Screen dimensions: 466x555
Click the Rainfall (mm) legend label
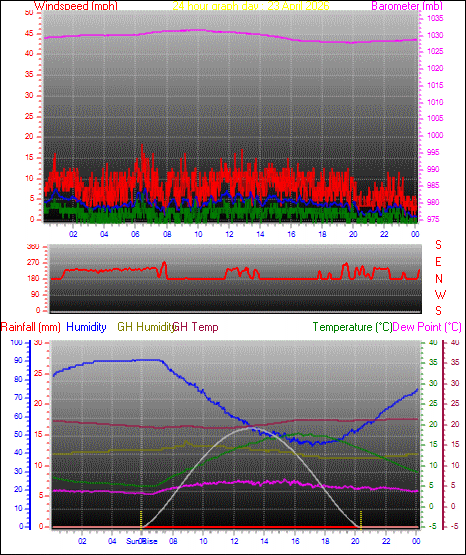tap(30, 327)
